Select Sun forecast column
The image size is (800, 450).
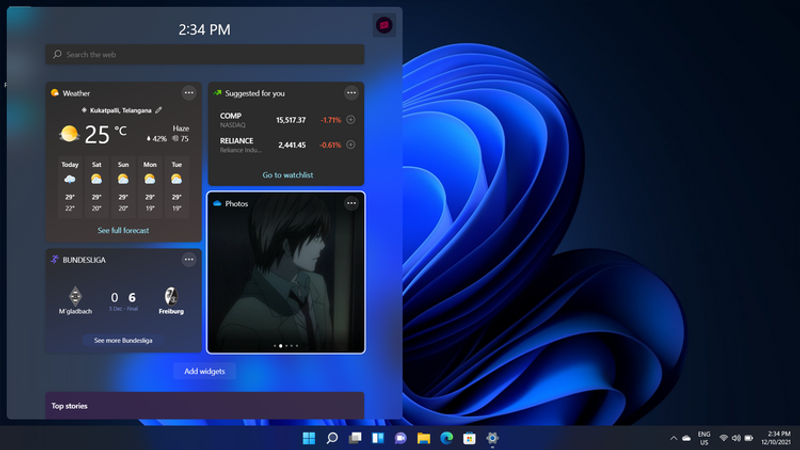(x=123, y=187)
